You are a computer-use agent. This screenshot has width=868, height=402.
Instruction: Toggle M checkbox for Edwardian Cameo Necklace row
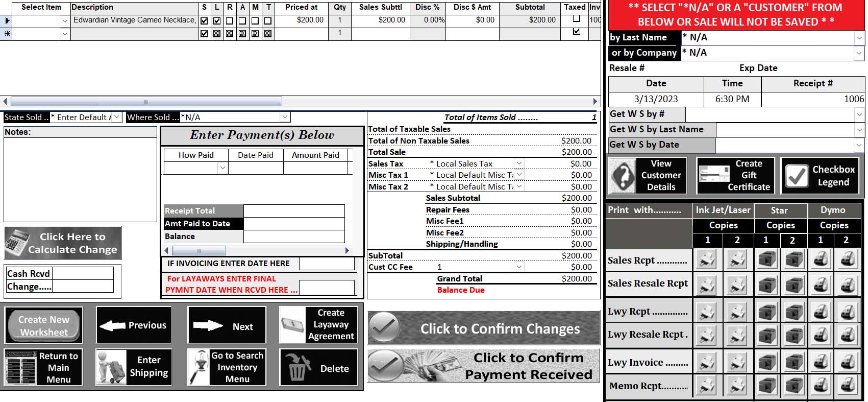[255, 21]
